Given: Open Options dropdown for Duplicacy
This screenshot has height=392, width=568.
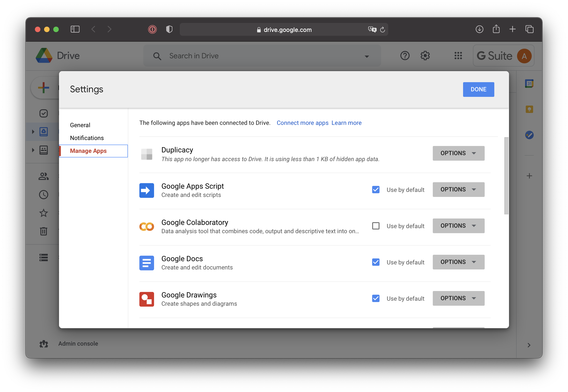Looking at the screenshot, I should 458,153.
